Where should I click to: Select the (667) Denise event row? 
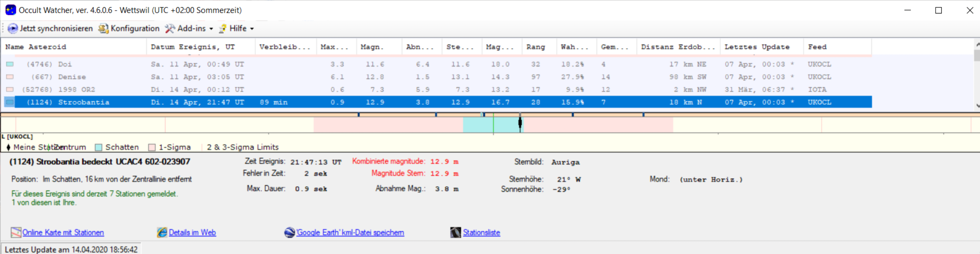click(72, 77)
